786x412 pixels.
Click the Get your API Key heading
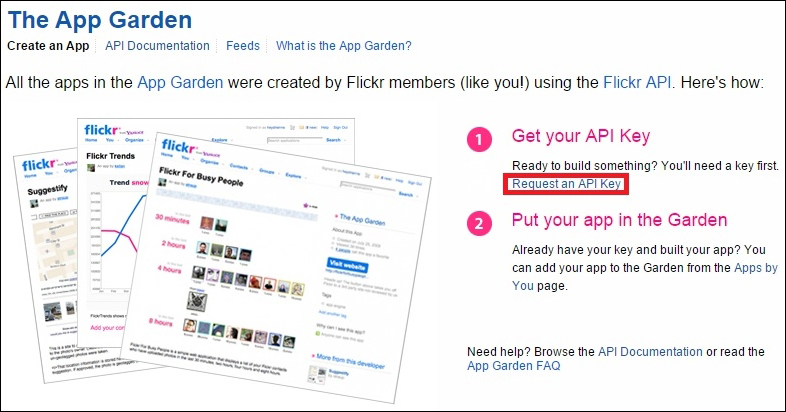581,136
